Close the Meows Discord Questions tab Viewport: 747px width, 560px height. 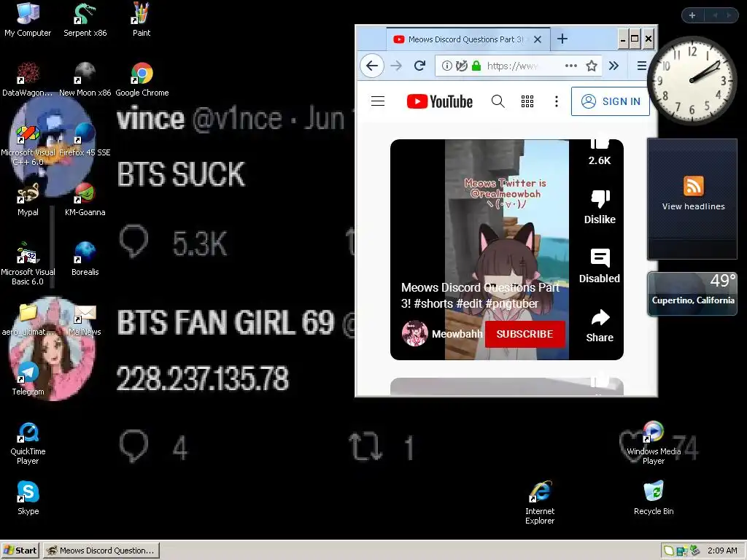pos(538,39)
